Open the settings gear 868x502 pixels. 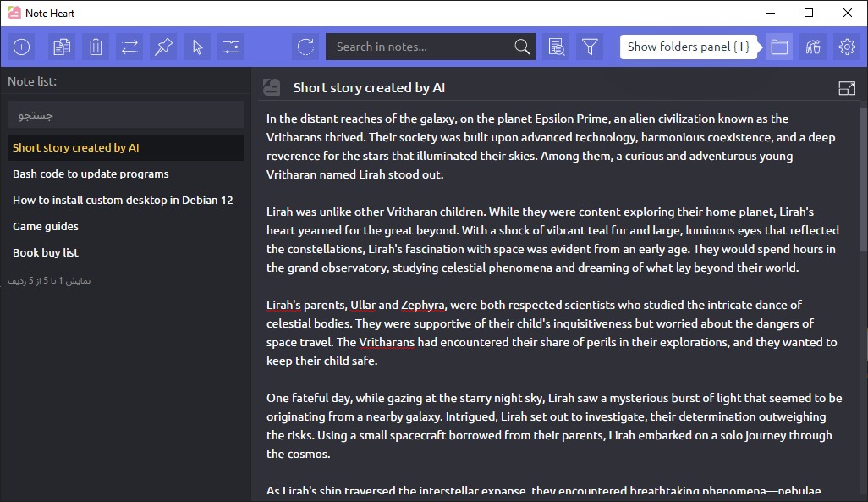click(847, 47)
